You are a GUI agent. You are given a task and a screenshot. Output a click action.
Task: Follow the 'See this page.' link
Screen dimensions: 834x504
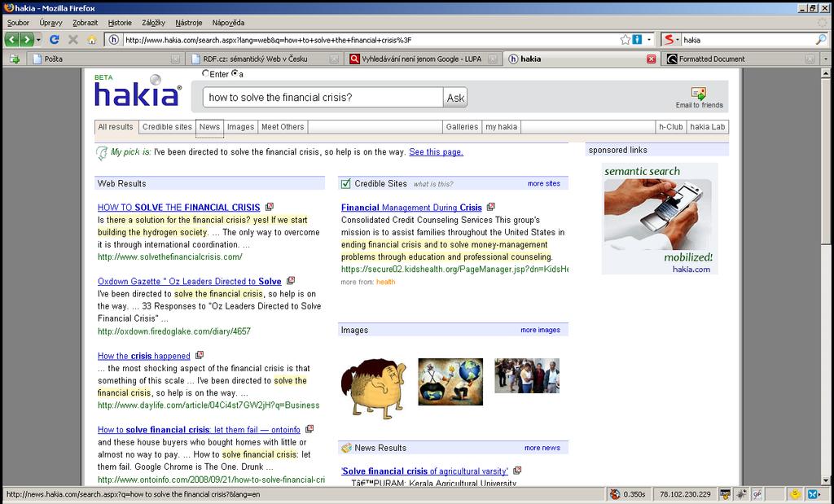tap(437, 152)
